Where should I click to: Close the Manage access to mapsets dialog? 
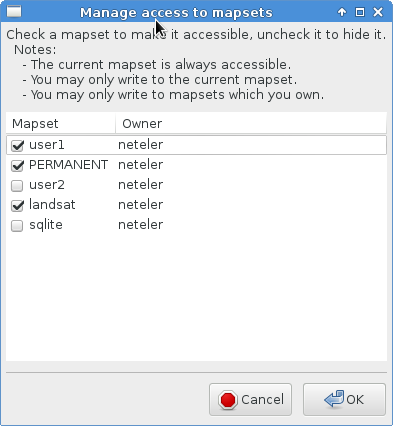378,12
